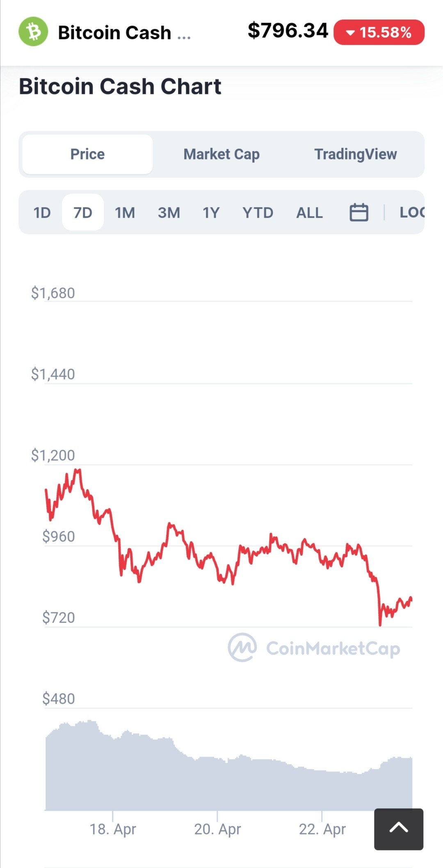
Task: Click the price line's lowest dip point
Action: (380, 625)
